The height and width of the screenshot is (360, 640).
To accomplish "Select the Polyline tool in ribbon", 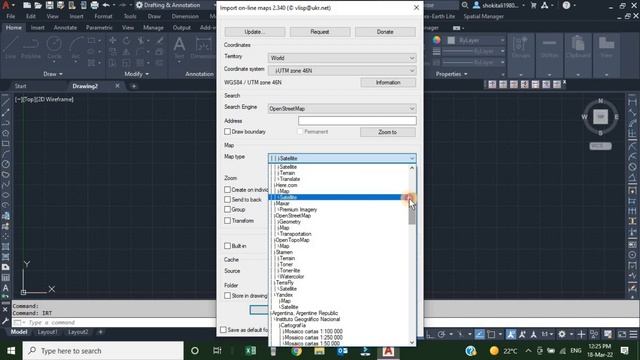I will tap(31, 48).
